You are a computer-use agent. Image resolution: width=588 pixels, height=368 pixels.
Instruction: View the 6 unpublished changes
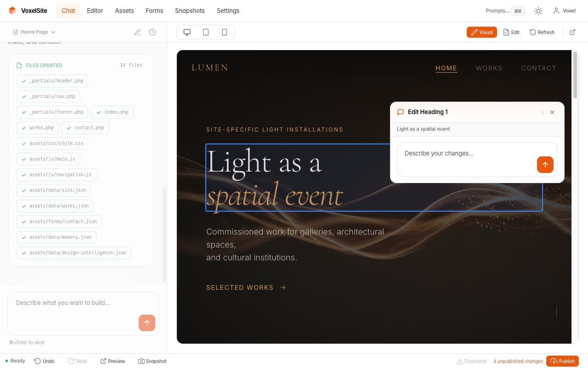(x=518, y=361)
